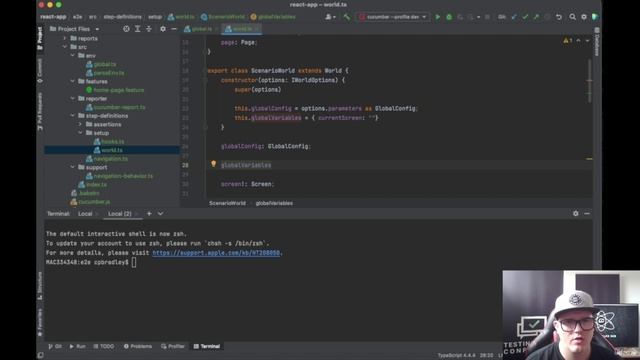
Task: Run the cucumber configuration with green play icon
Action: tap(438, 17)
